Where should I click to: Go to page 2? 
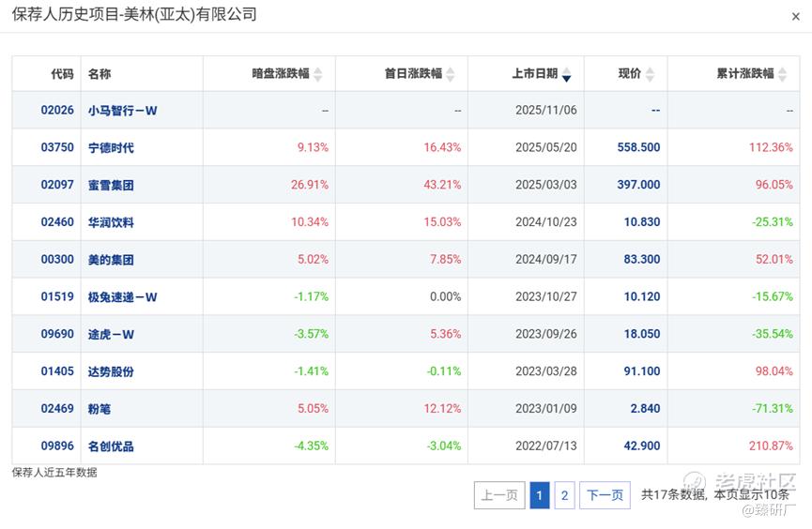[x=564, y=495]
